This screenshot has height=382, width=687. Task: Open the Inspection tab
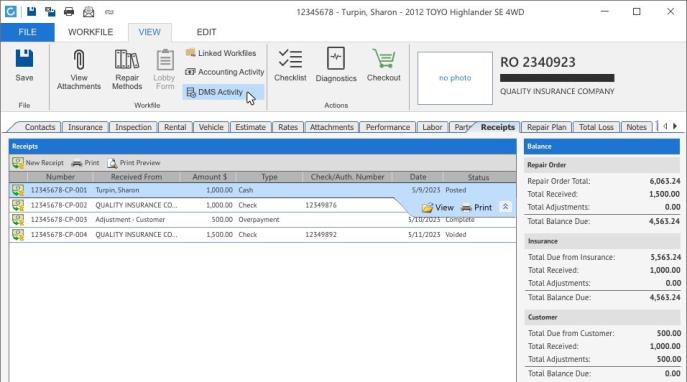[133, 127]
